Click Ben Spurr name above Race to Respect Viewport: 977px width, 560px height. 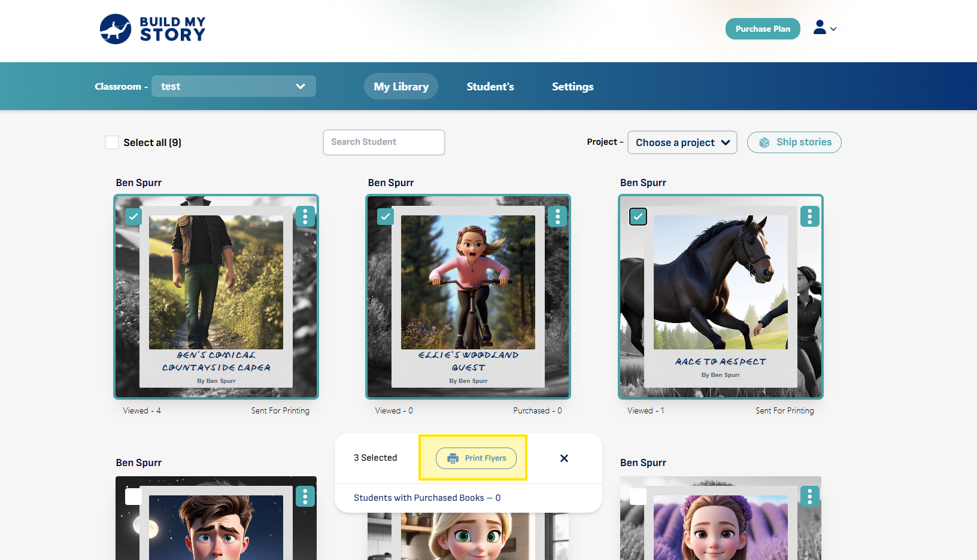[x=643, y=182]
